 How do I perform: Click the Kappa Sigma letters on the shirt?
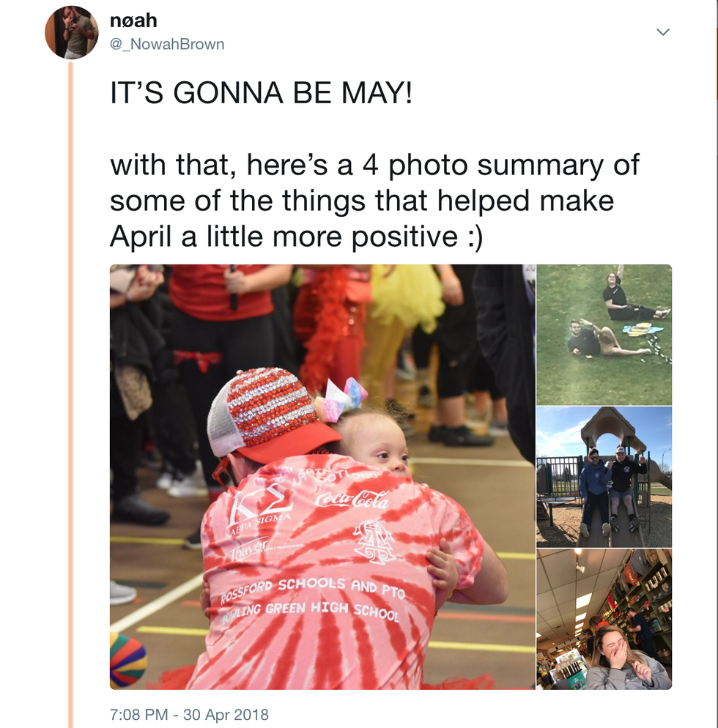click(259, 504)
